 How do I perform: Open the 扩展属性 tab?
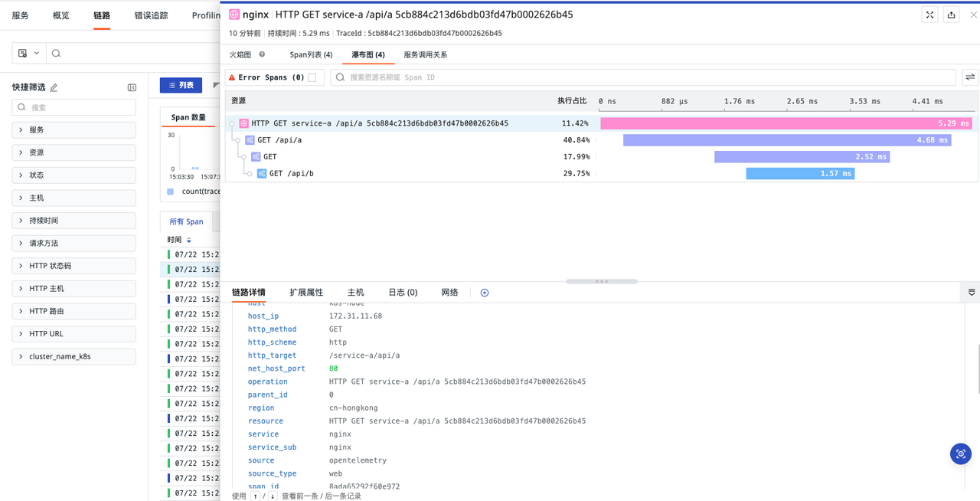pyautogui.click(x=306, y=293)
